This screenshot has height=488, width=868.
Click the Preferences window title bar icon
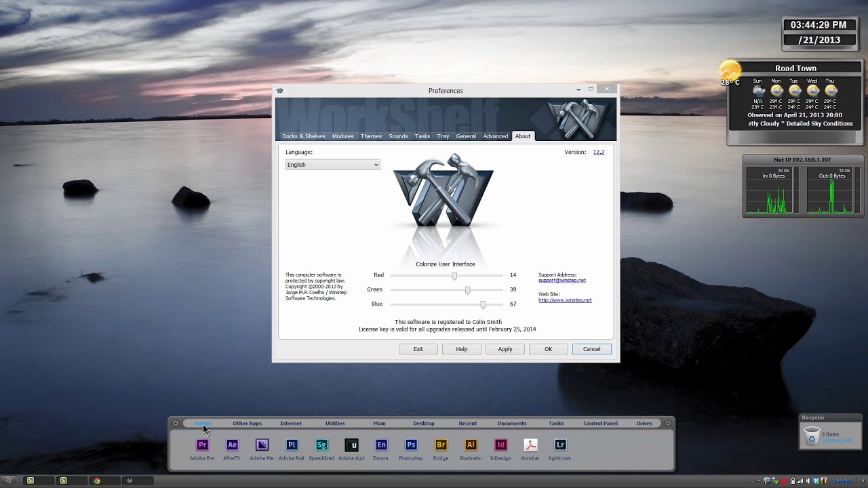click(280, 90)
